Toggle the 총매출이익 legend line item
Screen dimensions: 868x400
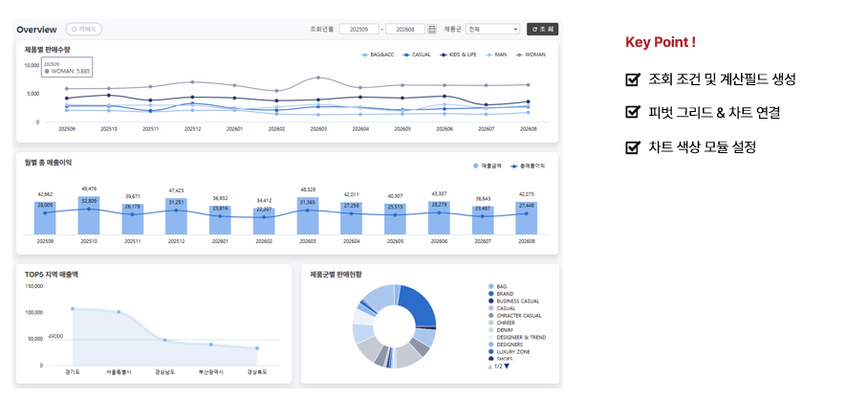[x=527, y=166]
